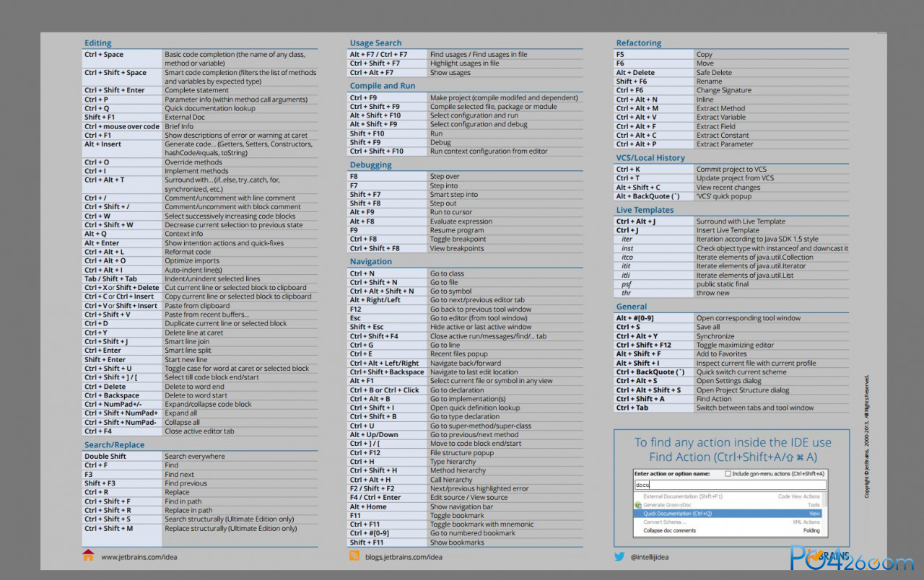Click the Generate GroovyDoc row icon

click(x=637, y=505)
